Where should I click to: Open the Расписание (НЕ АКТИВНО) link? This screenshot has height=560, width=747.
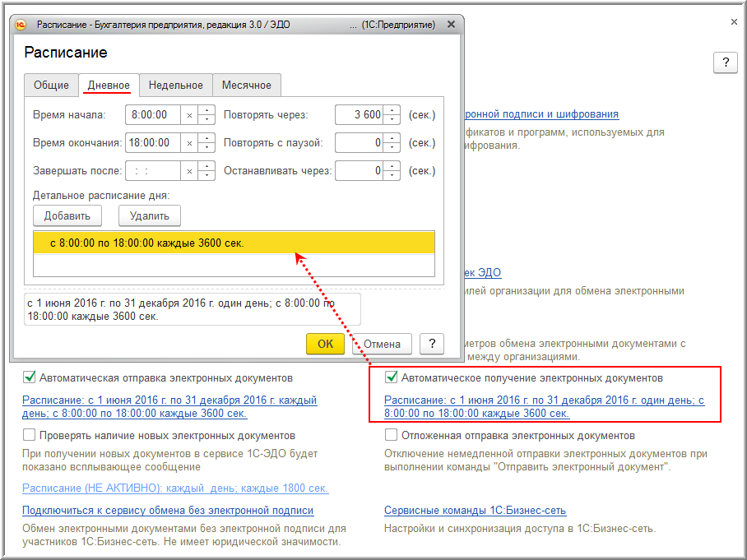(x=175, y=488)
